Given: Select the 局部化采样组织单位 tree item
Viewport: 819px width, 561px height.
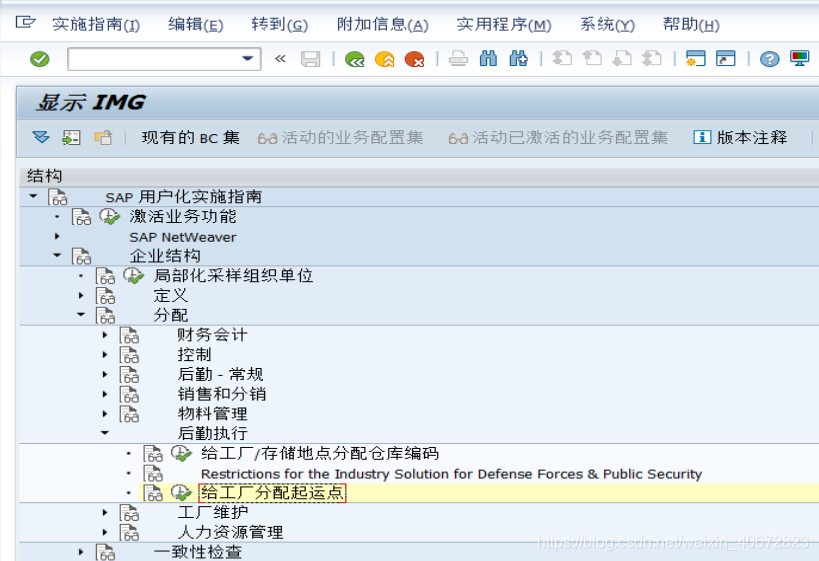Looking at the screenshot, I should [233, 275].
